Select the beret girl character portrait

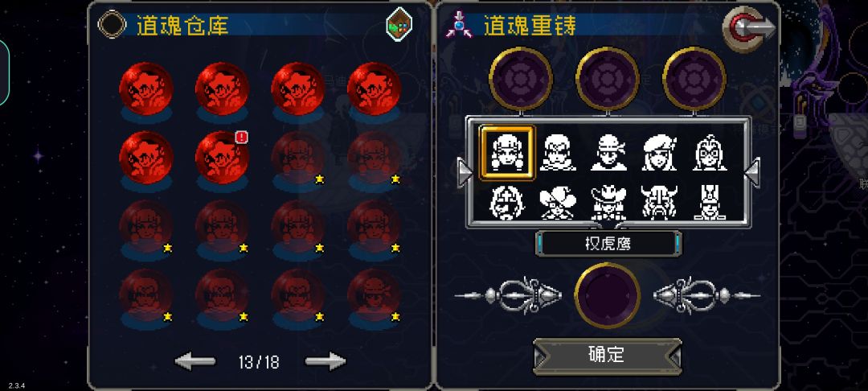tap(659, 153)
